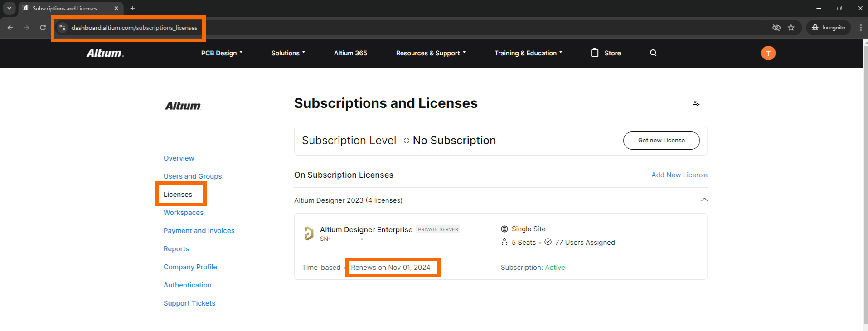Open the Training & Education menu
The width and height of the screenshot is (868, 331).
click(x=528, y=53)
